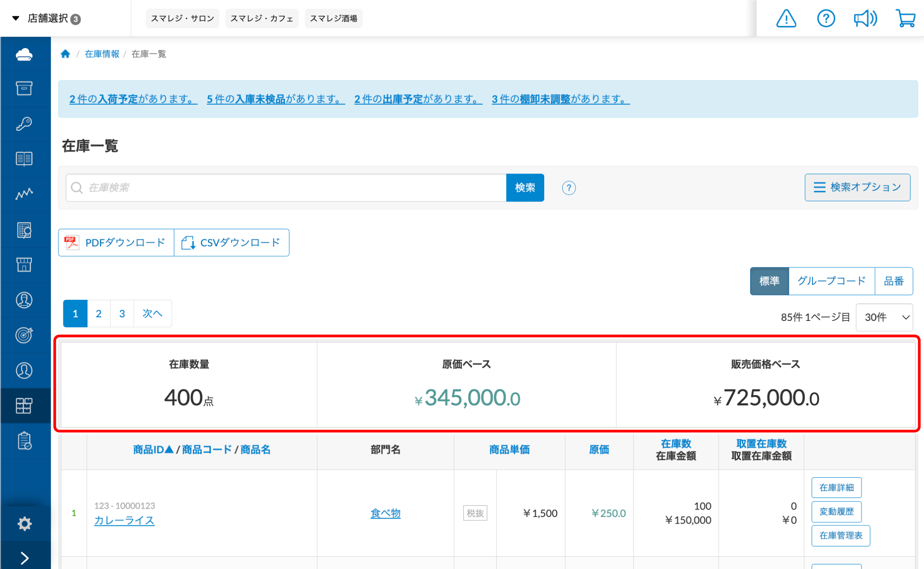Open the help question mark icon in header

click(826, 18)
